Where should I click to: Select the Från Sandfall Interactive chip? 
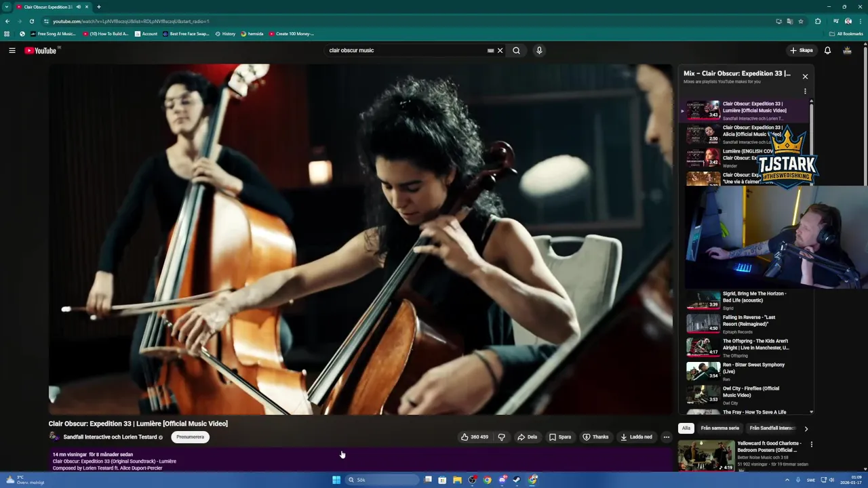tap(772, 428)
